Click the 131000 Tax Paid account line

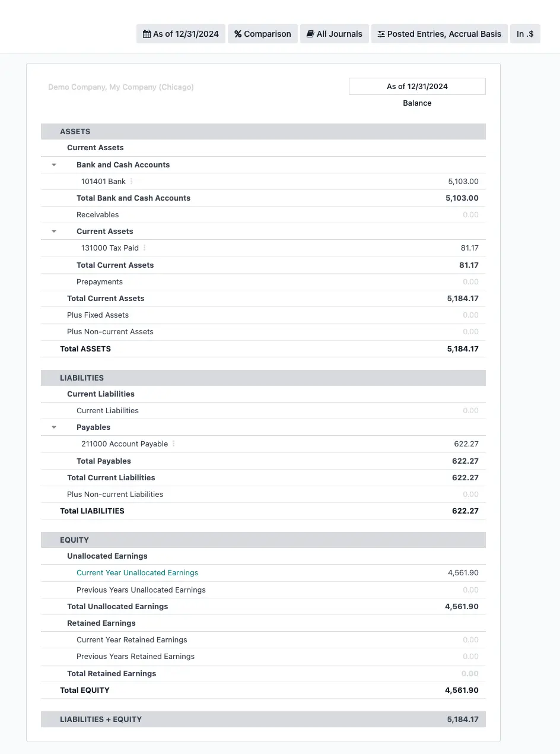click(x=110, y=248)
